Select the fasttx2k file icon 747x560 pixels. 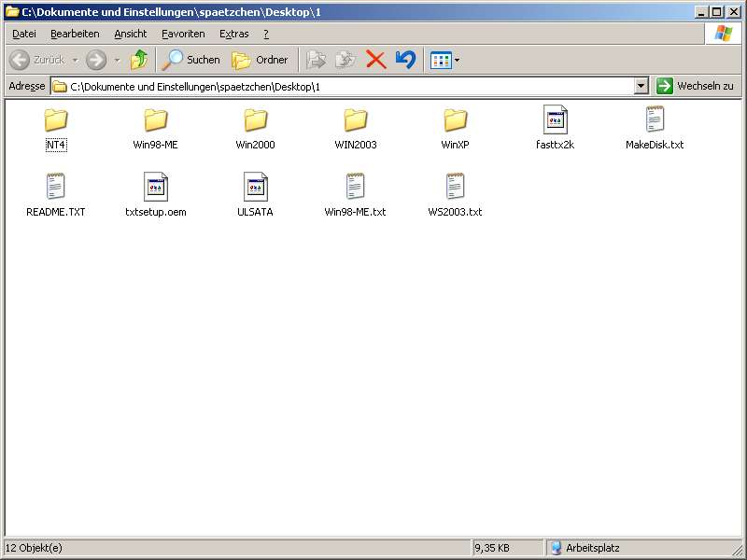[555, 119]
